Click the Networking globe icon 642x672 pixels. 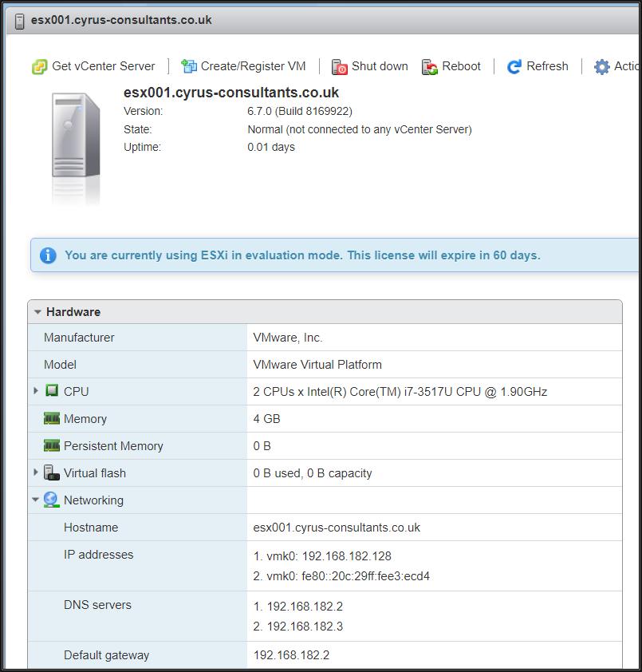point(51,500)
